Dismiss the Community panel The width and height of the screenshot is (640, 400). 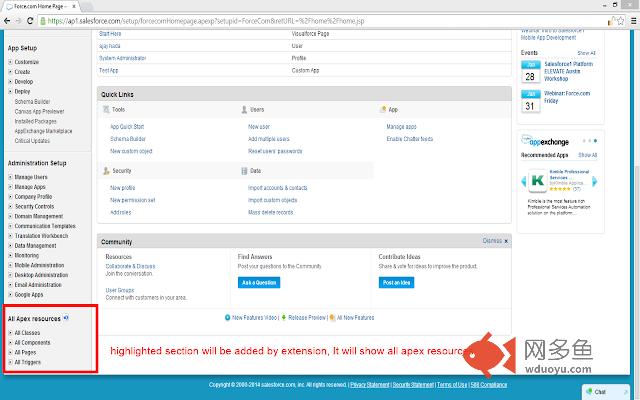click(495, 241)
